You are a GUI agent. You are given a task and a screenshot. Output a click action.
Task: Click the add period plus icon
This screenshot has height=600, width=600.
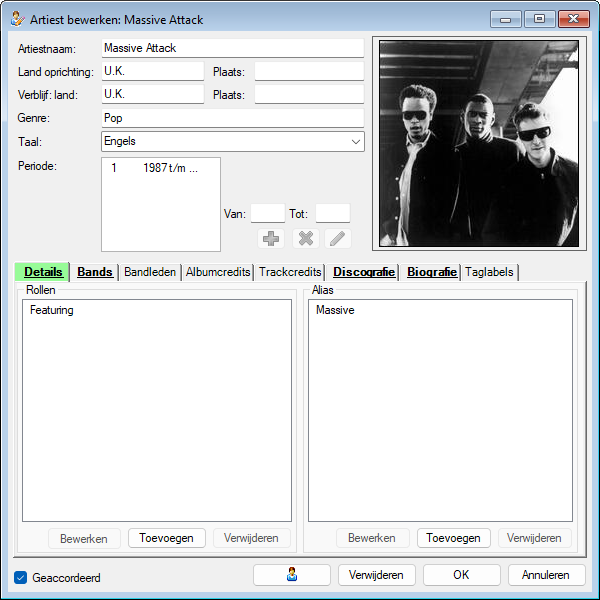click(271, 238)
